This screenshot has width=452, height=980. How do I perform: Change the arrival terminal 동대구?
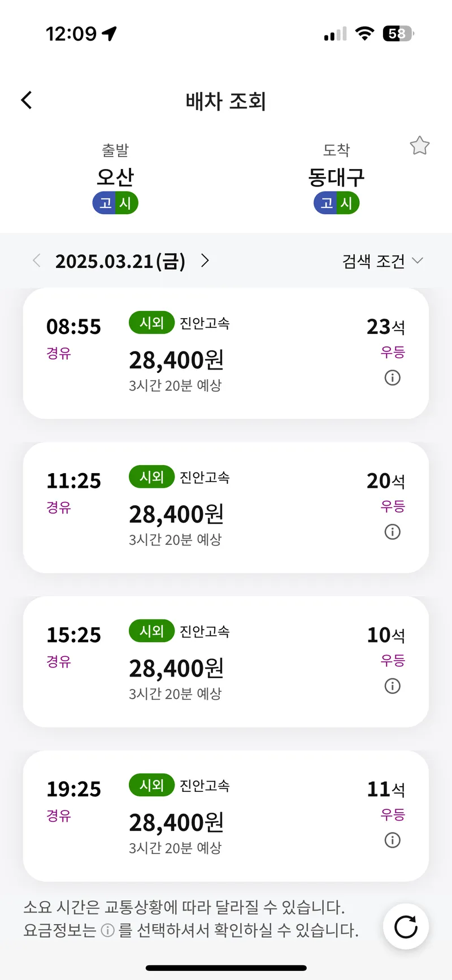[336, 177]
